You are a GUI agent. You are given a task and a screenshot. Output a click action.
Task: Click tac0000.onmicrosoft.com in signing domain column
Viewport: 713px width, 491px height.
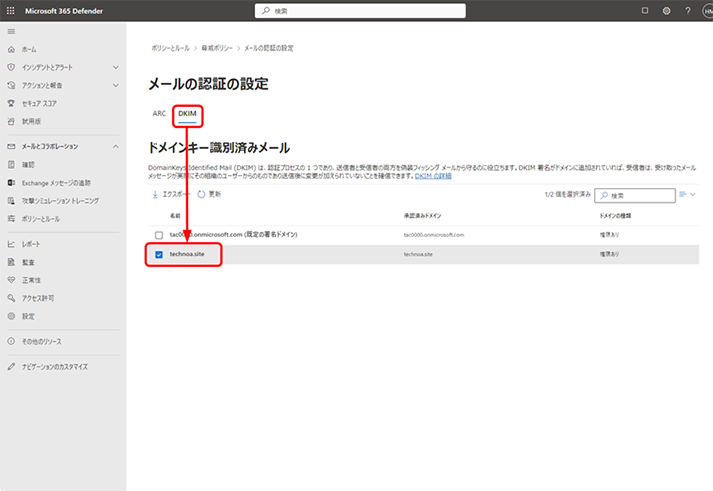tap(434, 235)
